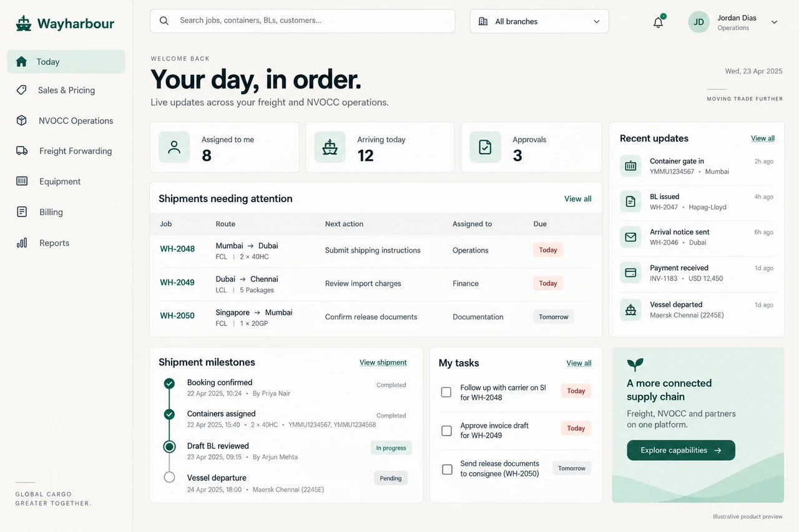This screenshot has width=799, height=532.
Task: Check the Approve invoice draft task
Action: (x=446, y=430)
